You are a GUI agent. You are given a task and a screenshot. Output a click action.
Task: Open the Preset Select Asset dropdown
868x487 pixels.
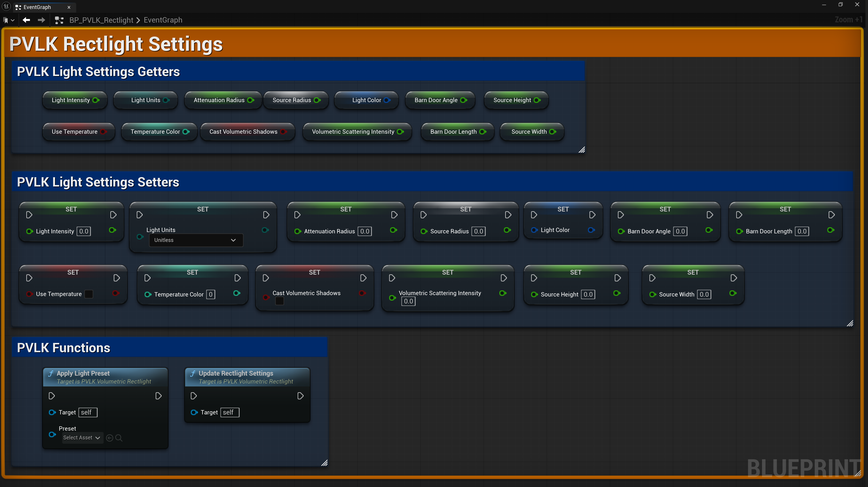82,438
